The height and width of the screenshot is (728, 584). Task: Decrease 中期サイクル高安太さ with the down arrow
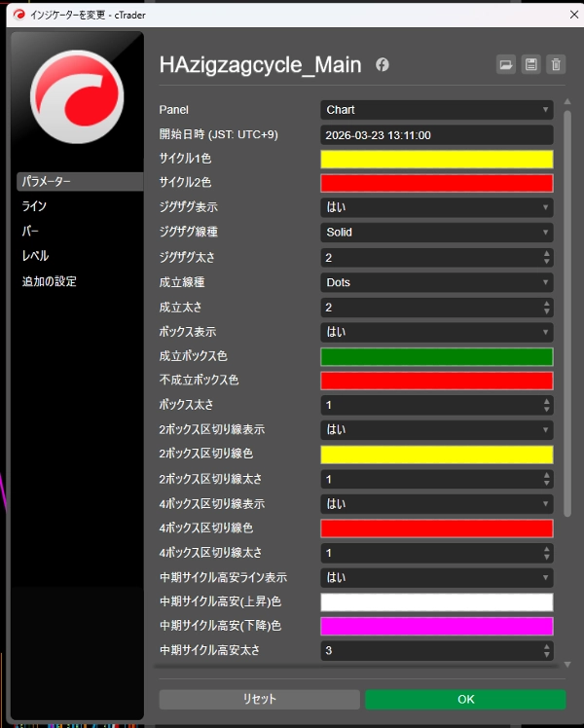click(x=546, y=654)
